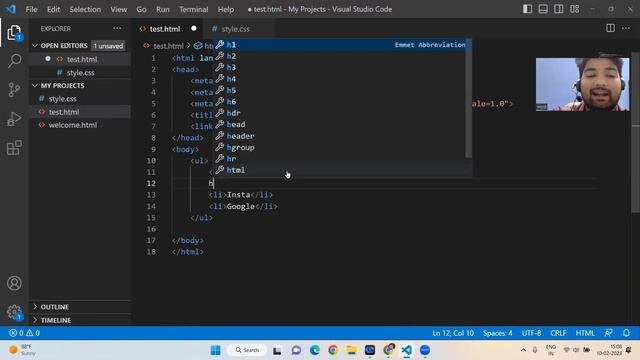Click the unsaved dot on test.html tab
The image size is (640, 360).
(194, 28)
